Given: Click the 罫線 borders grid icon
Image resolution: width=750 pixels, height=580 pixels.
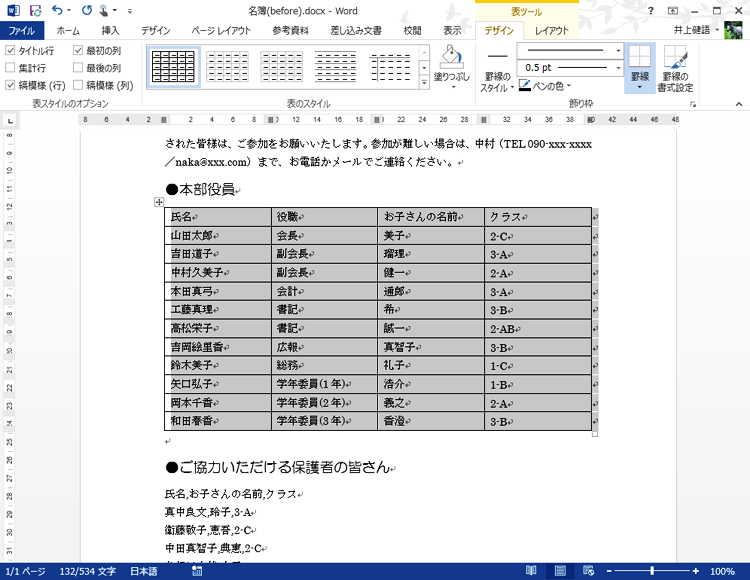Looking at the screenshot, I should [x=640, y=56].
